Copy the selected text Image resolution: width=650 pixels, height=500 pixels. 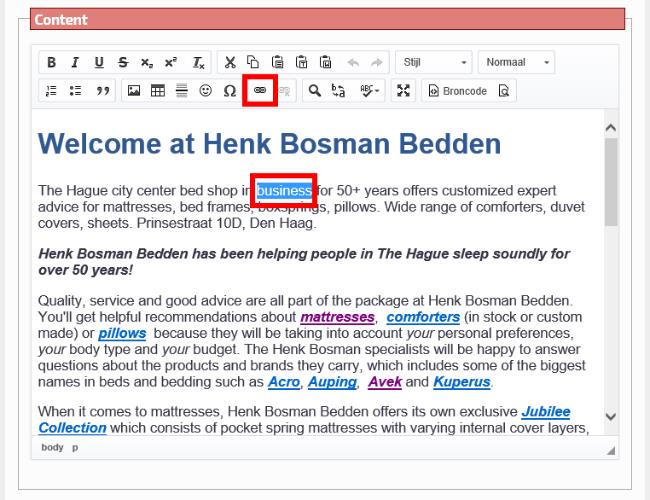pos(253,63)
